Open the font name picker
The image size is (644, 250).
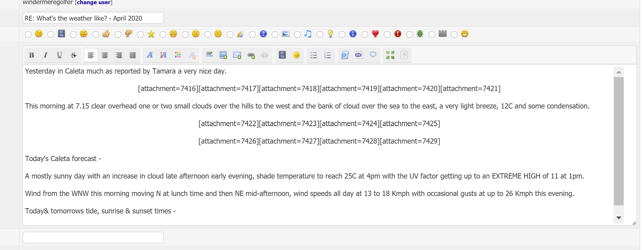click(150, 55)
